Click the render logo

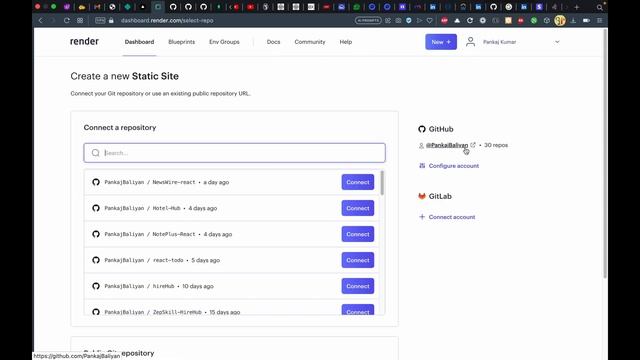click(84, 41)
